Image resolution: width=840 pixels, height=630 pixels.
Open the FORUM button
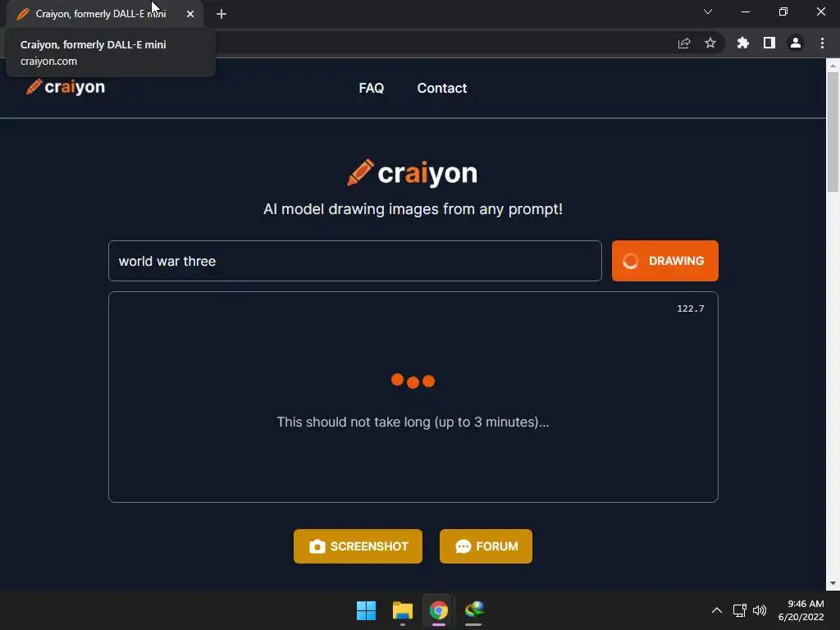486,546
